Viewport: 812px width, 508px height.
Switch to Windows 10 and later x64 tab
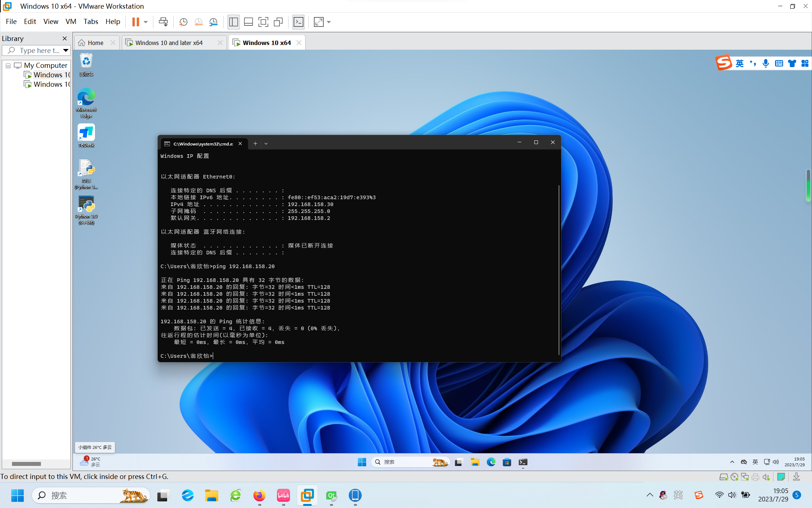coord(169,43)
